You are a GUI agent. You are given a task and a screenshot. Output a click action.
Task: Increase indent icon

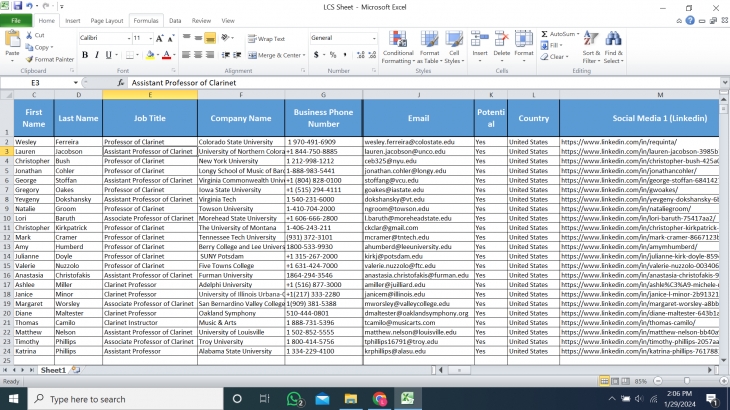click(237, 55)
